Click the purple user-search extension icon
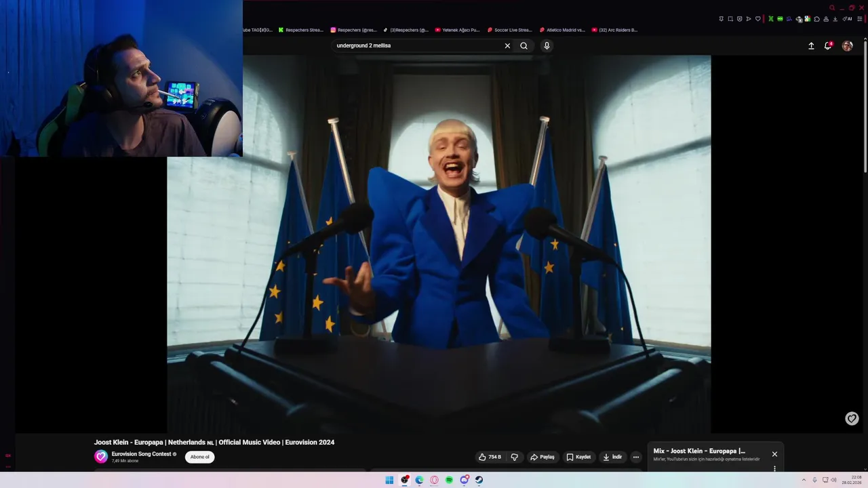The height and width of the screenshot is (488, 868). 789,19
